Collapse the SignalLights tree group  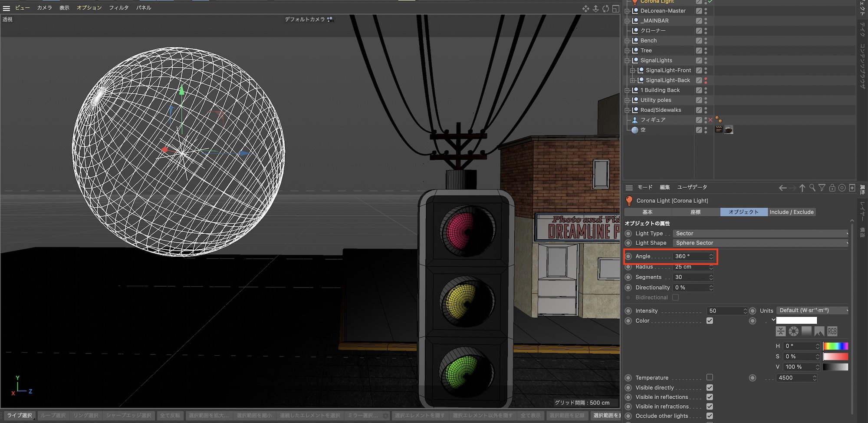[627, 60]
